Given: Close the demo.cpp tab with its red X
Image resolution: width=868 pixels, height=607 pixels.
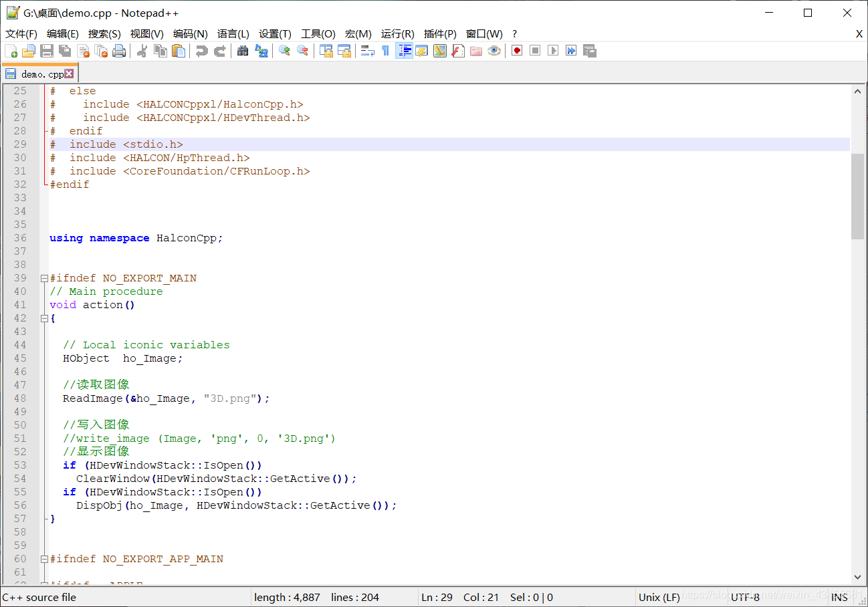Looking at the screenshot, I should (x=69, y=74).
